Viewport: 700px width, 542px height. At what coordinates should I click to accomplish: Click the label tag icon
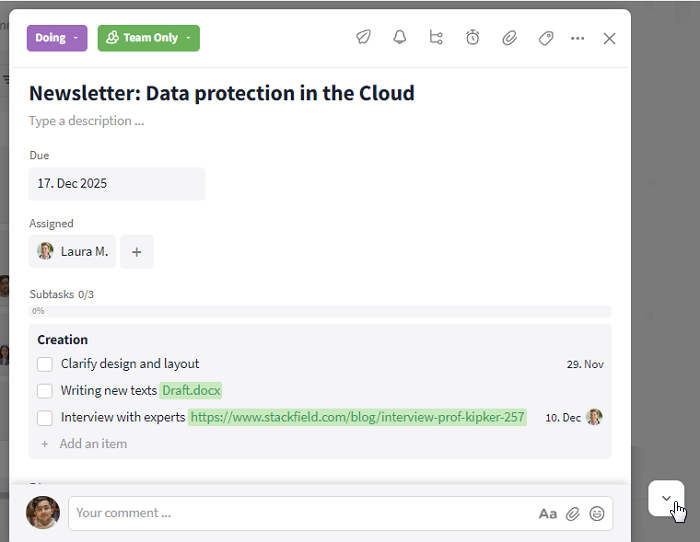546,38
